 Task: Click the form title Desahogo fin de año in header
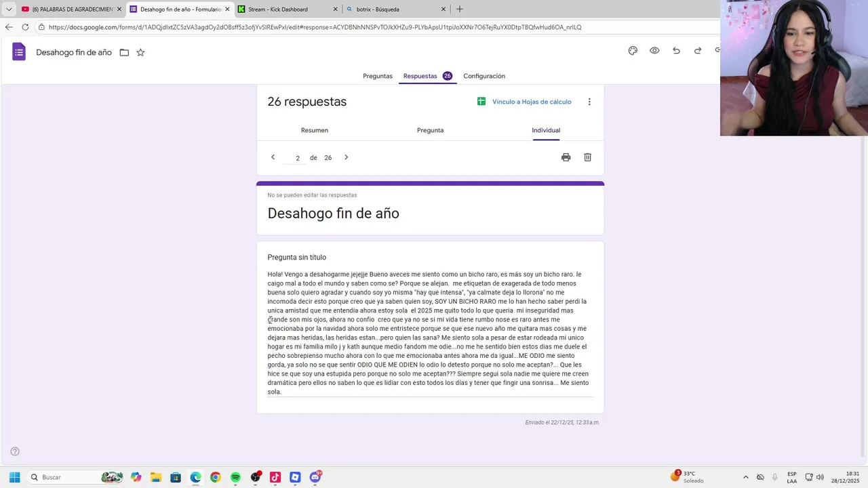click(x=74, y=52)
